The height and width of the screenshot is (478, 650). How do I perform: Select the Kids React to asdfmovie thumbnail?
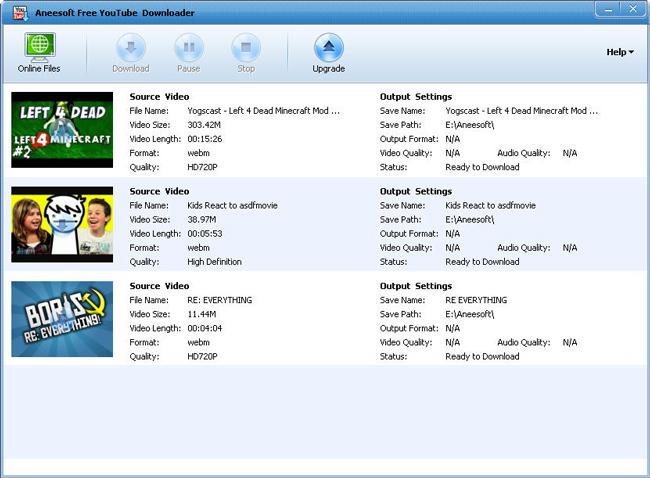[62, 224]
